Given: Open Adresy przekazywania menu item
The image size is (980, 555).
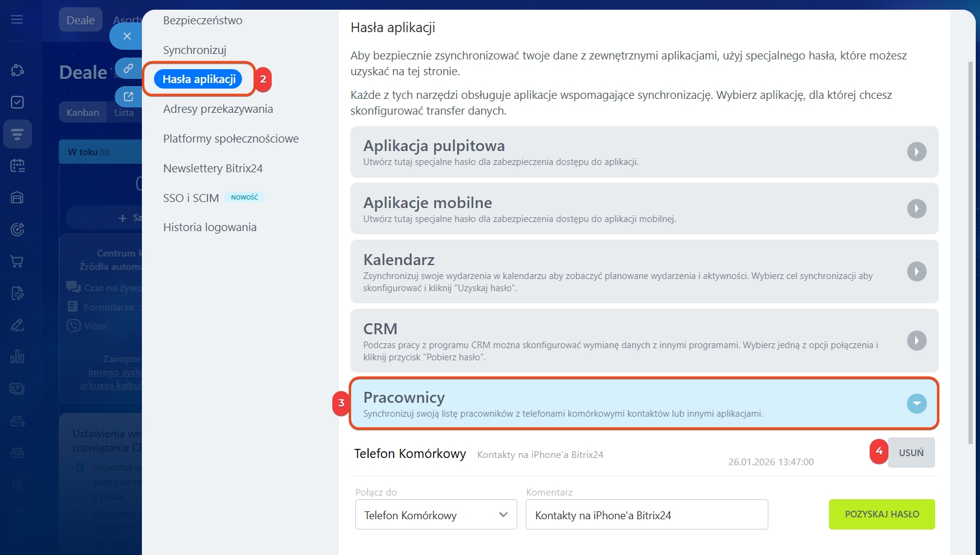Looking at the screenshot, I should (x=218, y=109).
